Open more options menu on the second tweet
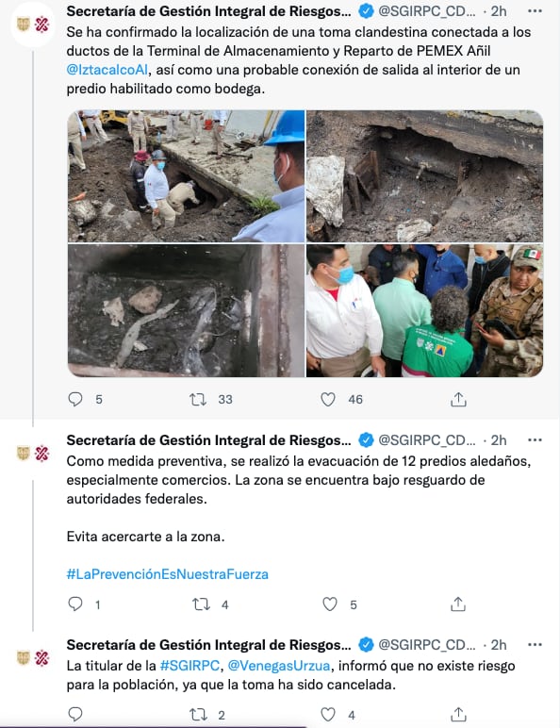Screen dimensions: 560x728 click(535, 440)
